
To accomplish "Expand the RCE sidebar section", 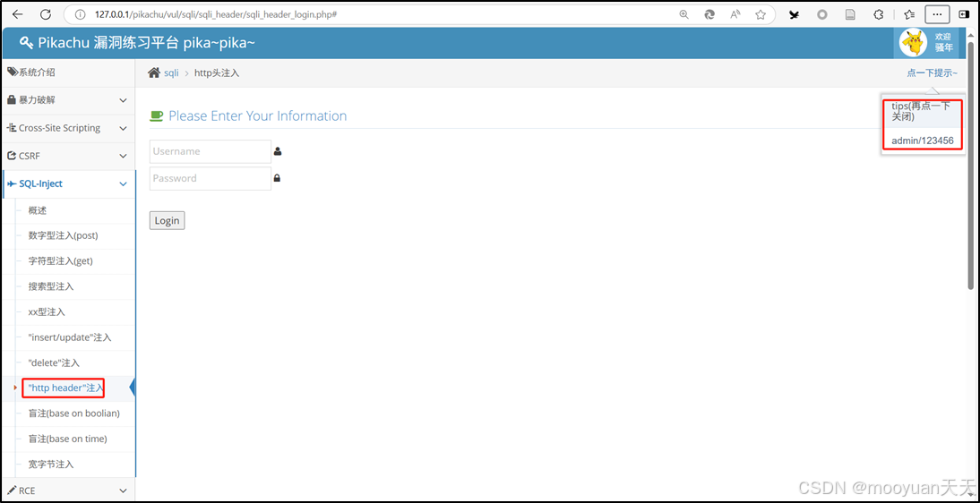I will [68, 490].
